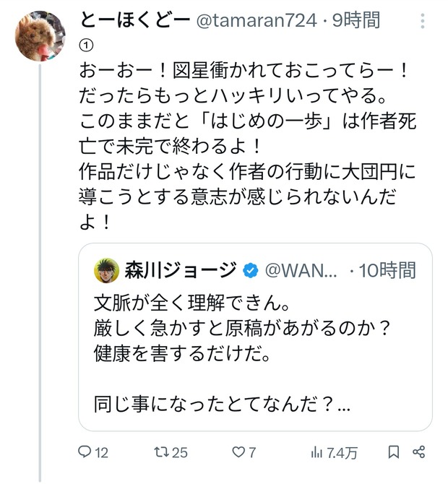This screenshot has width=448, height=484.
Task: Open the poodle profile avatar
Action: 40,36
